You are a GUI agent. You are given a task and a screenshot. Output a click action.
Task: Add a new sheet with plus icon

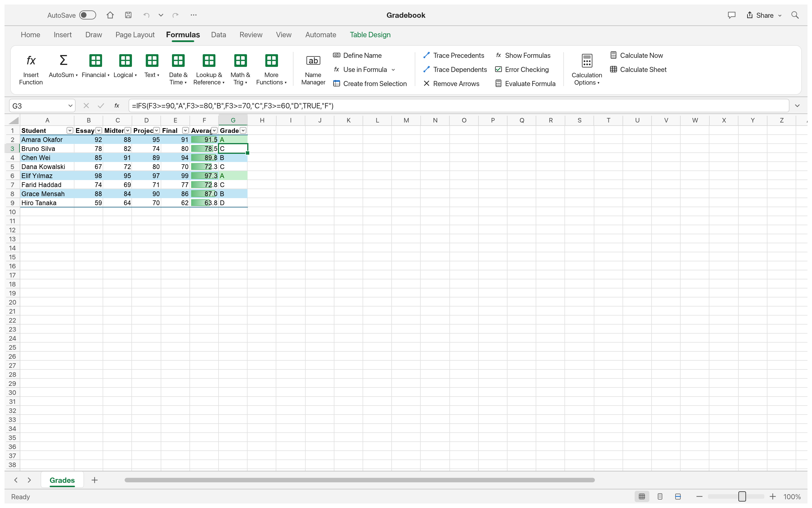click(95, 480)
